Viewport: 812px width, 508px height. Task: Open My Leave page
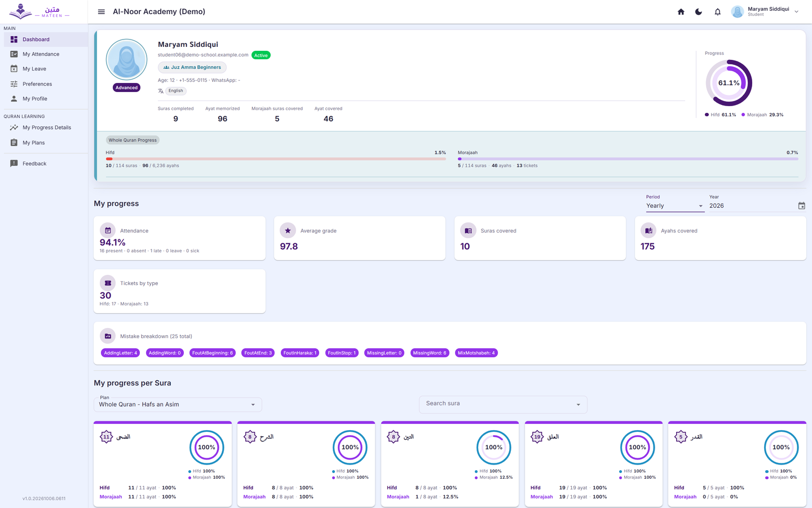(x=46, y=69)
